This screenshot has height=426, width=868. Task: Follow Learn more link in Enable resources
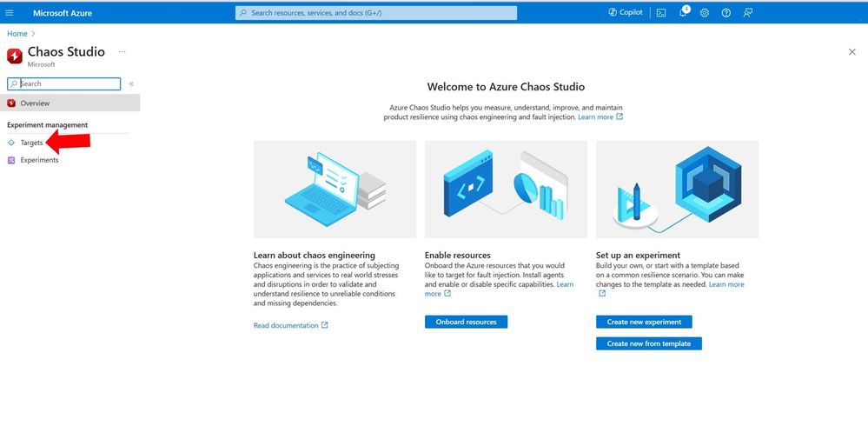(x=565, y=284)
